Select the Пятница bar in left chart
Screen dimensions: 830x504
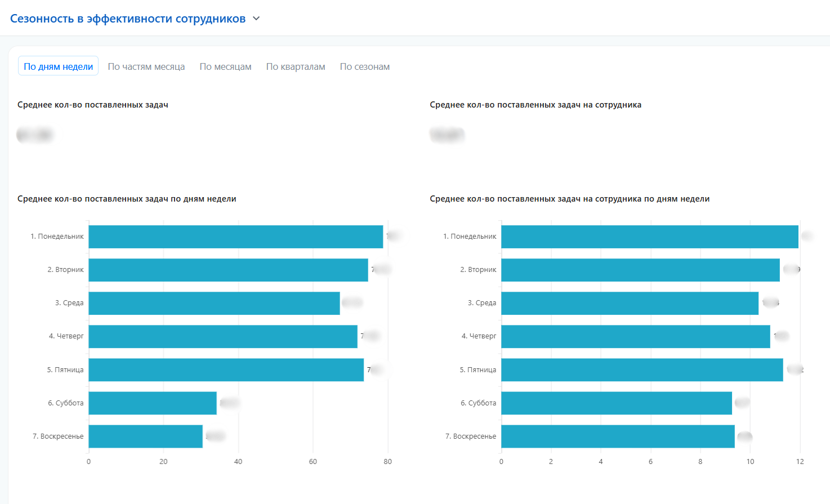tap(226, 369)
